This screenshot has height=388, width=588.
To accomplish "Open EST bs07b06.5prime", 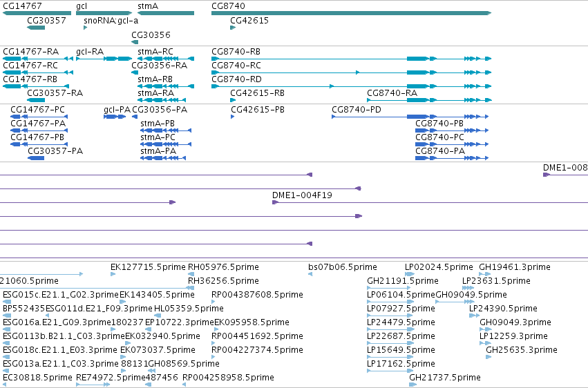I will point(343,267).
